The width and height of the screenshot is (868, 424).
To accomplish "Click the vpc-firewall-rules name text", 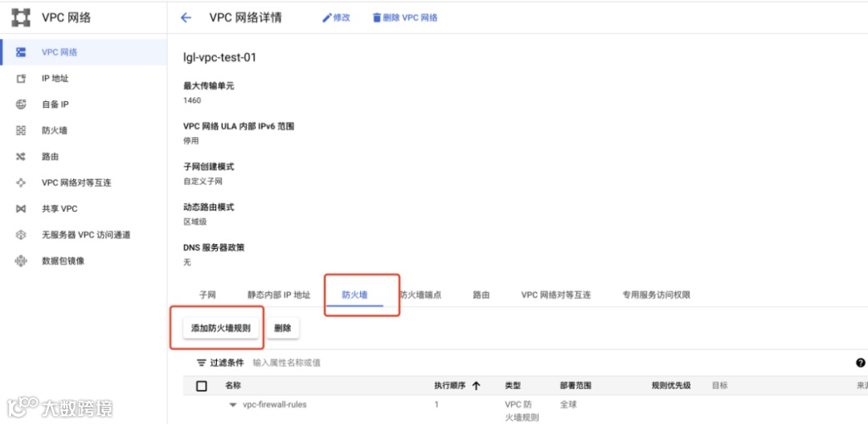I will 275,405.
